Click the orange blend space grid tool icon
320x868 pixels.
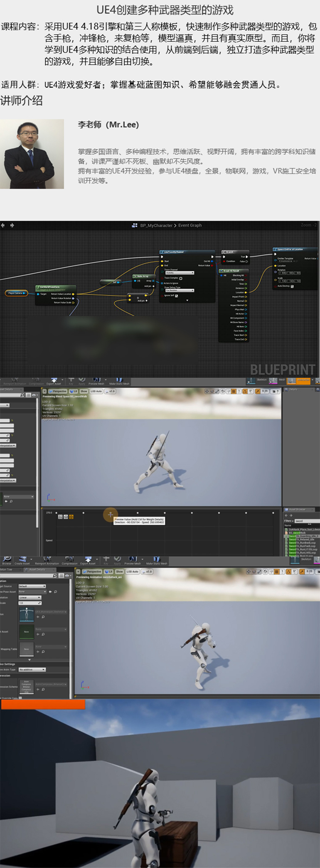pyautogui.click(x=71, y=517)
